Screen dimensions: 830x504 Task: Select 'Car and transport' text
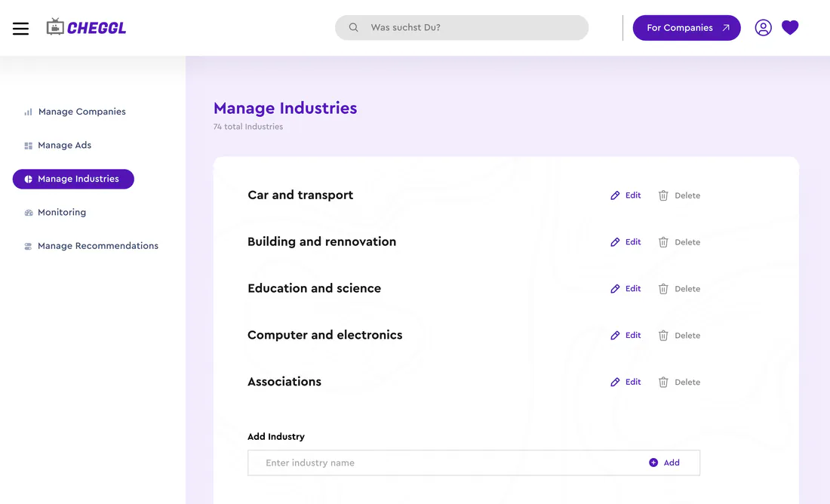point(300,195)
